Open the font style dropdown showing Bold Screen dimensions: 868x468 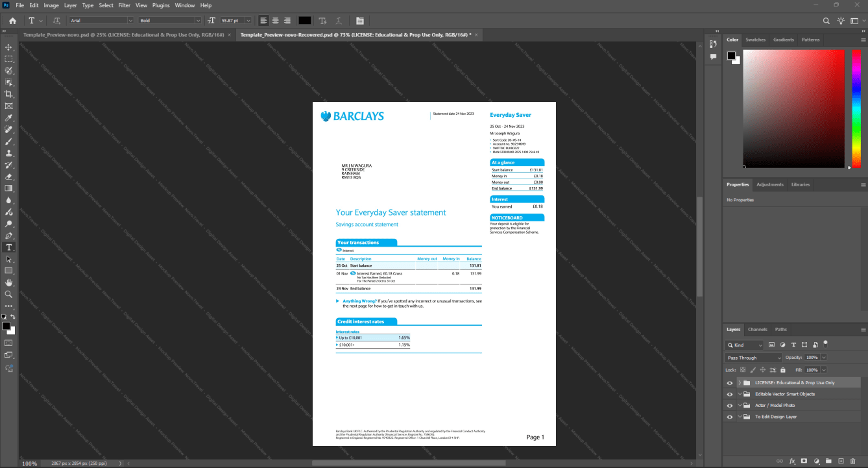(171, 21)
